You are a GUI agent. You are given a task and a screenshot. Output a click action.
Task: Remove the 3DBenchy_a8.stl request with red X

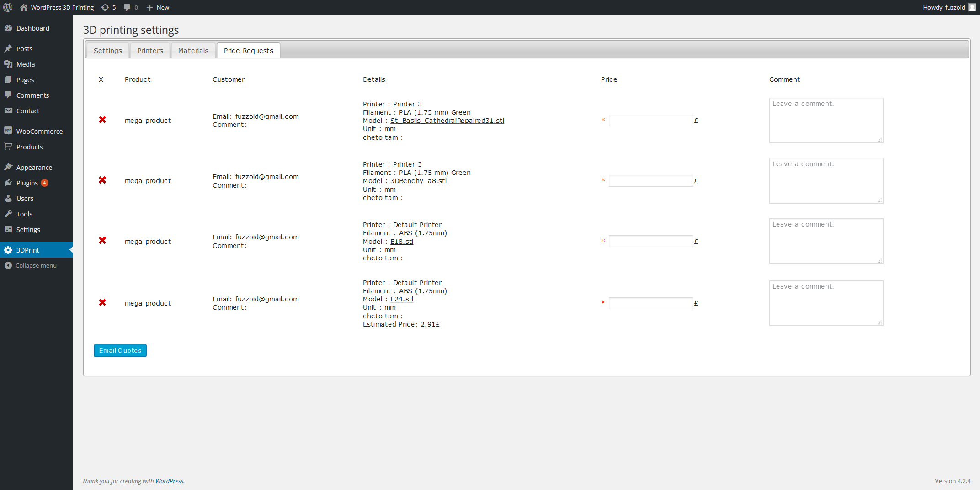pos(102,180)
